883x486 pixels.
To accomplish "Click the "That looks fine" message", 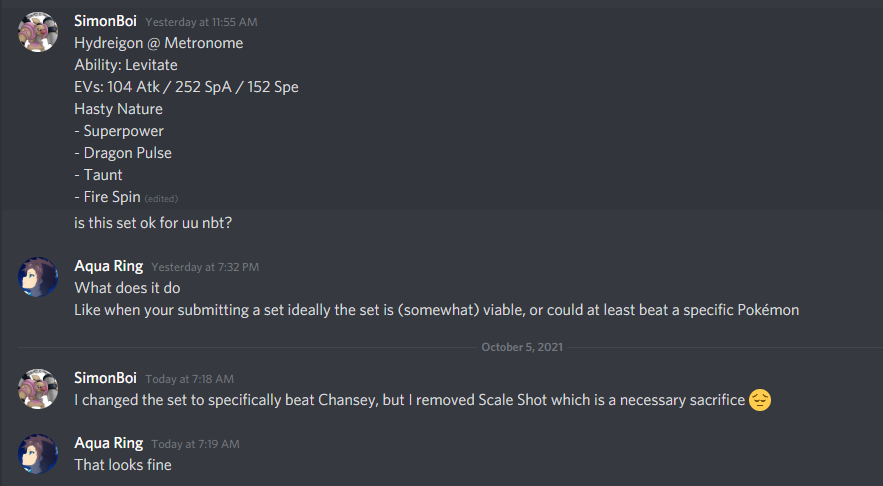I will pyautogui.click(x=123, y=464).
